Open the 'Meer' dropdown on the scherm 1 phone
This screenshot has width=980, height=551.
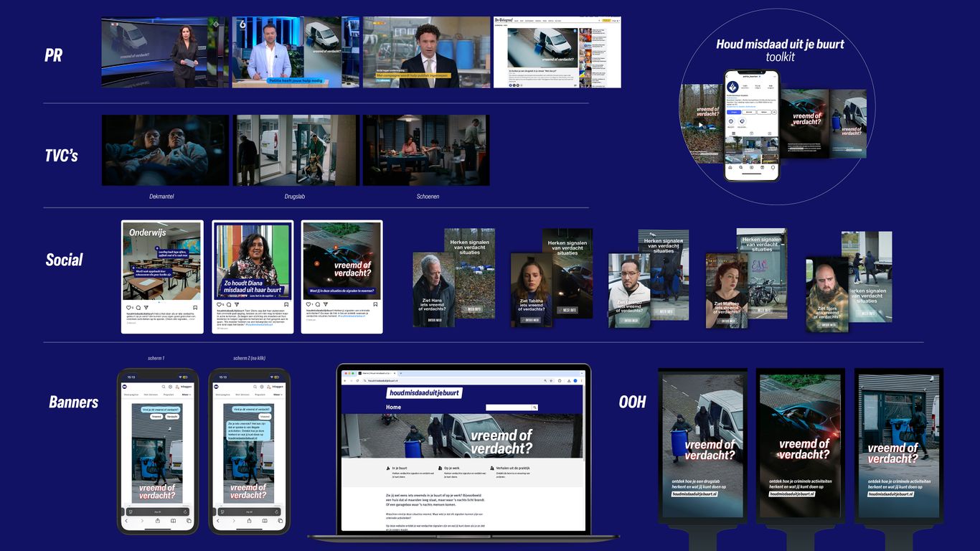[x=187, y=395]
